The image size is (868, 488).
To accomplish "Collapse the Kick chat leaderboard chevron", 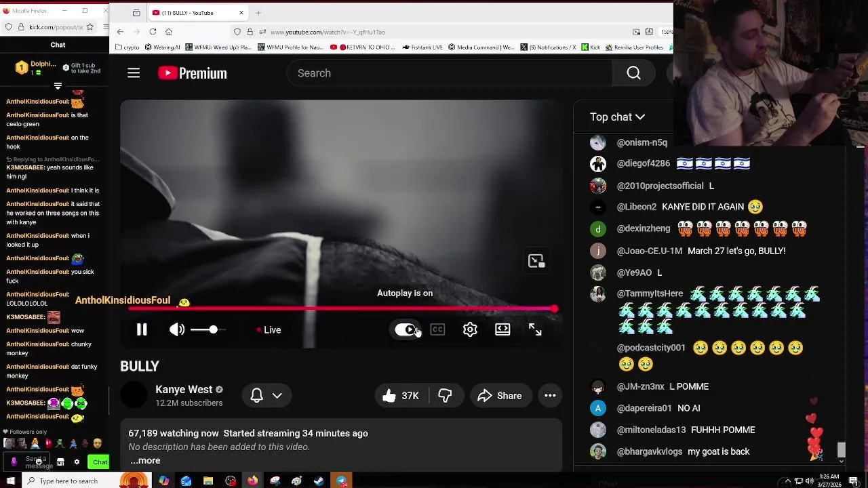I will [x=58, y=86].
